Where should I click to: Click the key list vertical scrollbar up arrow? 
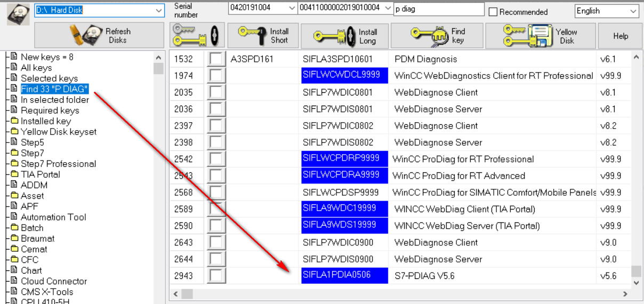click(636, 56)
